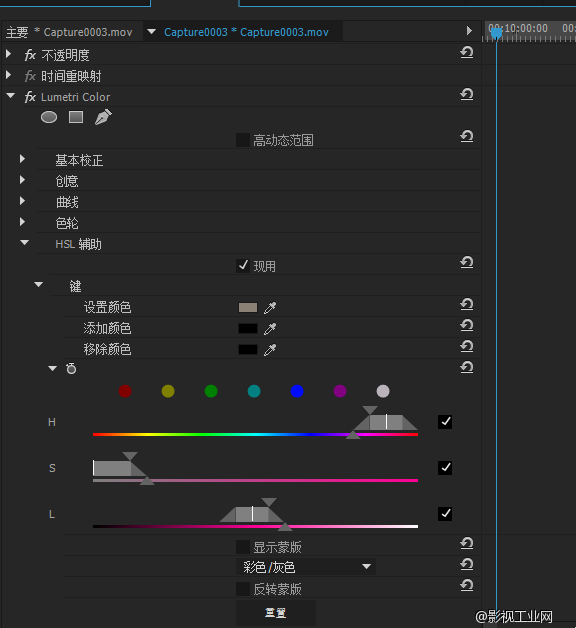576x628 pixels.
Task: Open the 设置颜色 color swatch
Action: point(248,308)
